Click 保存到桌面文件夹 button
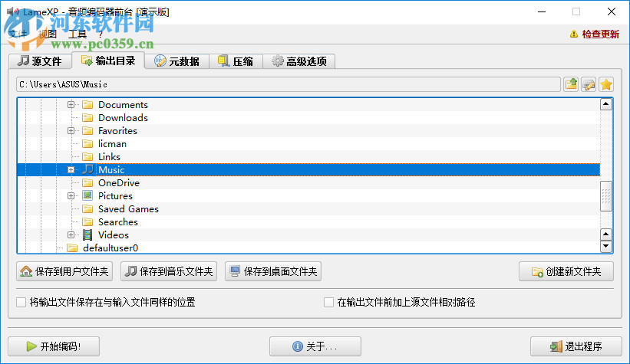The width and height of the screenshot is (630, 364). (273, 271)
